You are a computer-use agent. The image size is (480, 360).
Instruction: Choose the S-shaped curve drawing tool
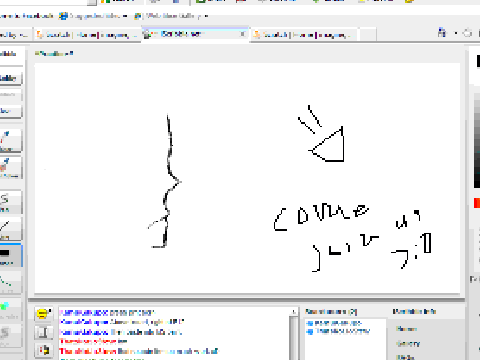pos(10,202)
